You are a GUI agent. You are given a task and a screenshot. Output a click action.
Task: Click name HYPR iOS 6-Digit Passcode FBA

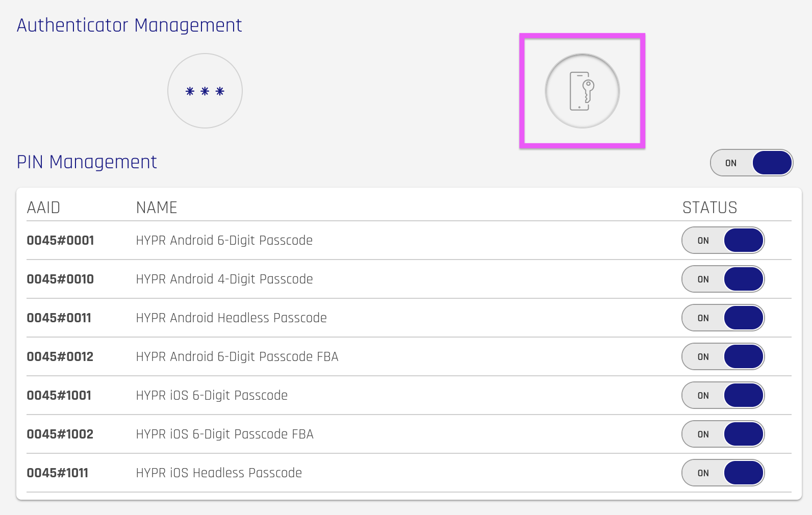tap(225, 434)
